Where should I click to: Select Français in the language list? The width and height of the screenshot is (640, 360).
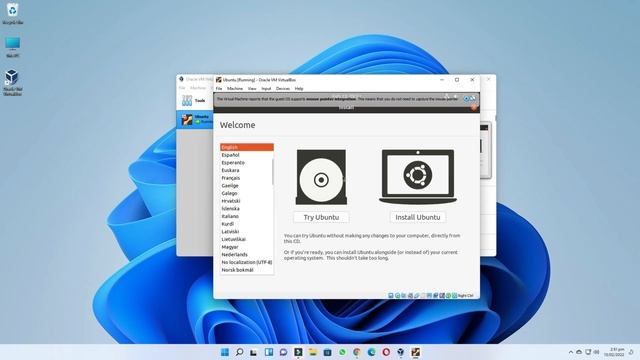tap(247, 178)
